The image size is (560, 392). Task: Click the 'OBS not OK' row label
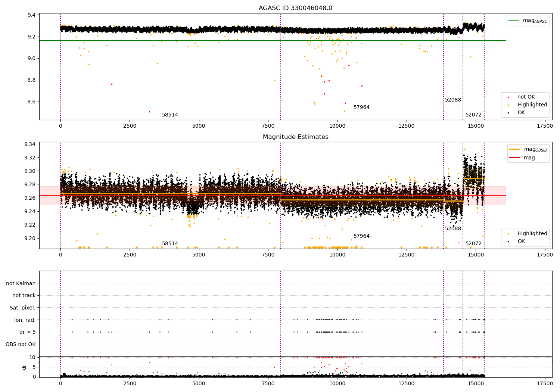(x=21, y=344)
